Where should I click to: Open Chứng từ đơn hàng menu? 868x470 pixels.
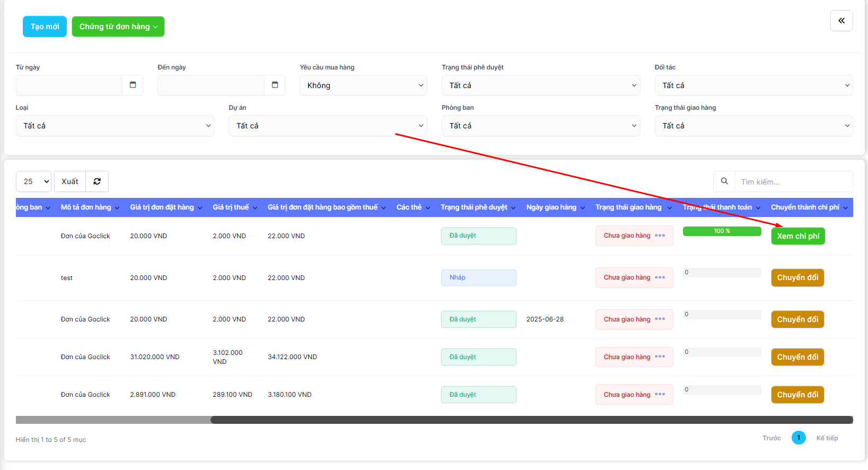(118, 27)
